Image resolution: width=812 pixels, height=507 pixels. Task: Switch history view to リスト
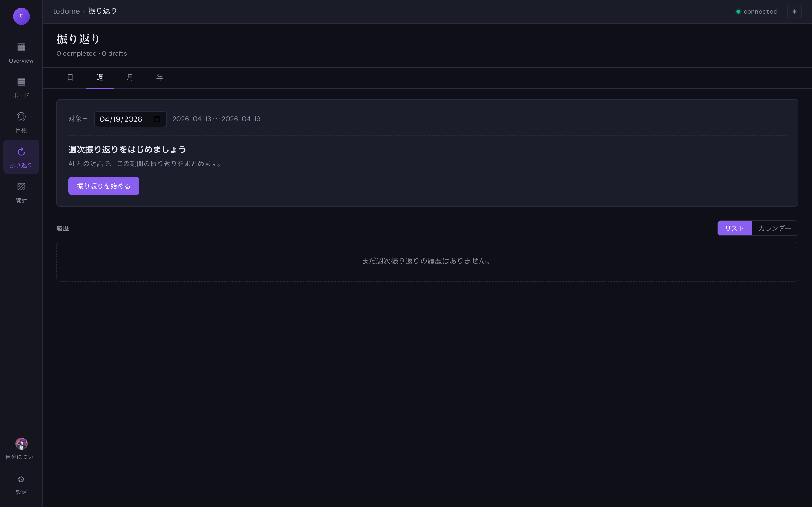coord(734,228)
